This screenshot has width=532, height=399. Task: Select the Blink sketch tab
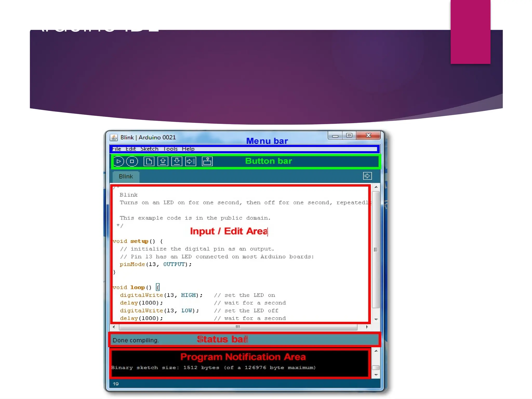126,176
